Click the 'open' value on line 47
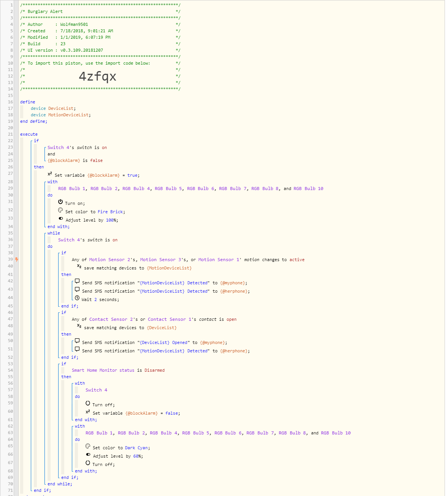448x496 pixels. [232, 319]
